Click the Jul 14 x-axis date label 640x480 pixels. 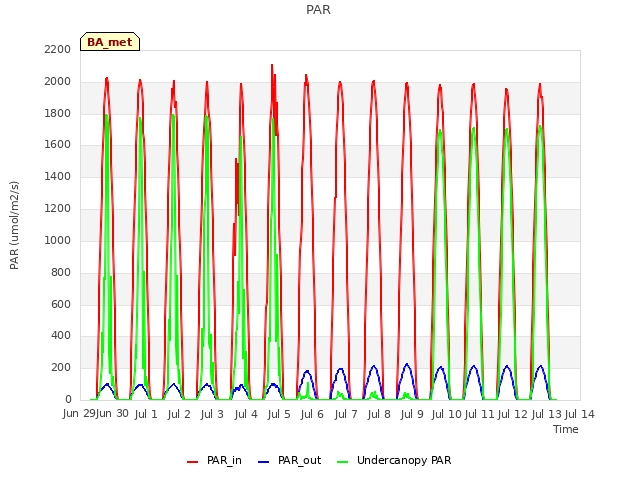point(580,414)
